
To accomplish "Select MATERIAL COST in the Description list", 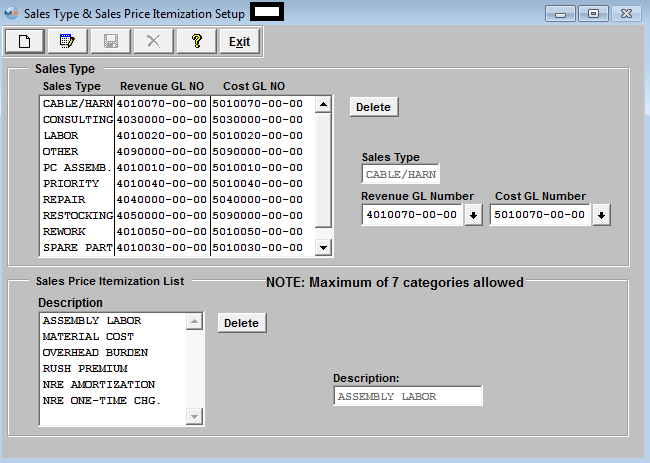I will click(x=113, y=337).
